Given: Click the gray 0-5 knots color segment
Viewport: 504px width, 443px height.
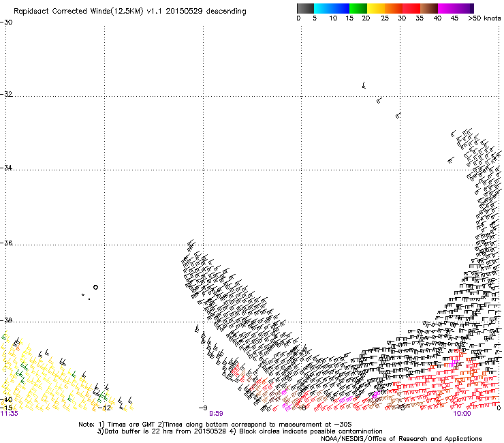Looking at the screenshot, I should [x=305, y=8].
